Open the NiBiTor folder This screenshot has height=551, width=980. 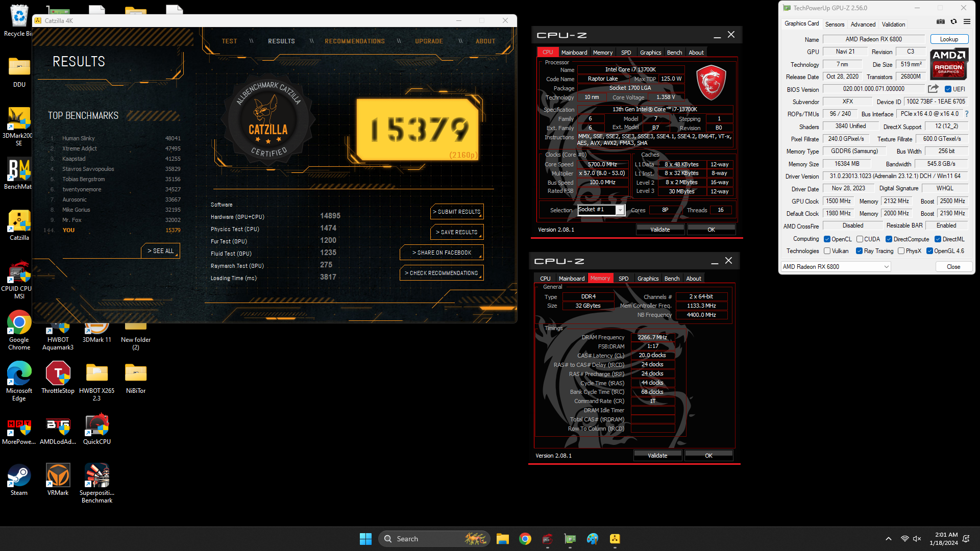136,379
